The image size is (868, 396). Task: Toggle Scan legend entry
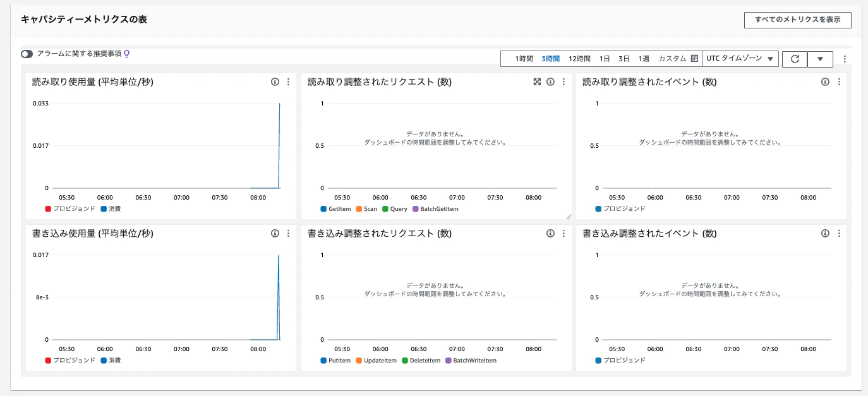pyautogui.click(x=366, y=208)
